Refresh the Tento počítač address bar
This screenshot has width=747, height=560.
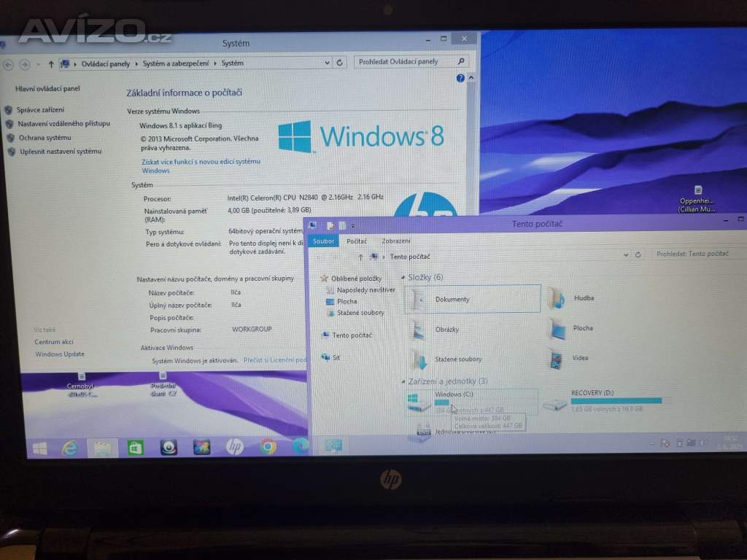click(x=638, y=254)
